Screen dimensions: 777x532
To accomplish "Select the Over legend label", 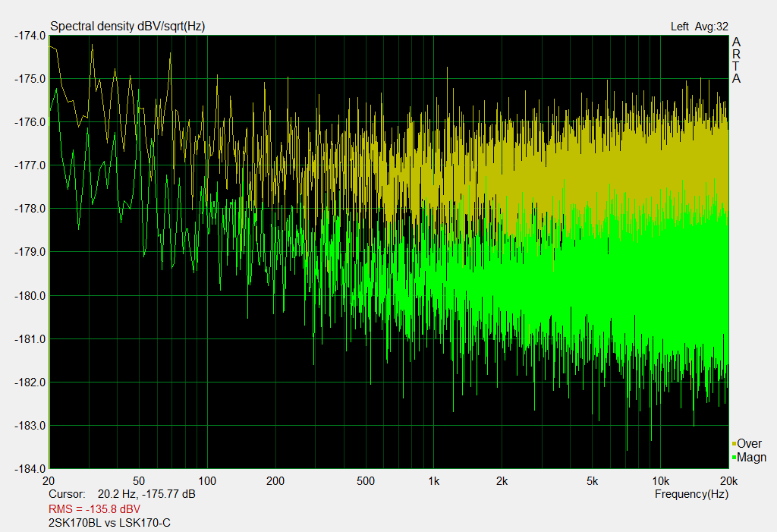I will [749, 444].
